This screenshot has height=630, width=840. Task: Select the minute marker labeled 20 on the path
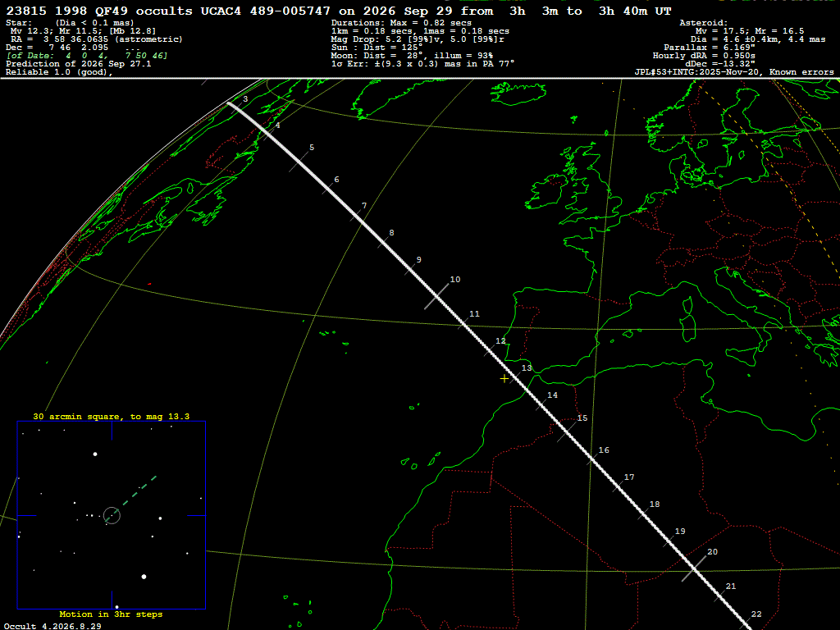pos(694,568)
